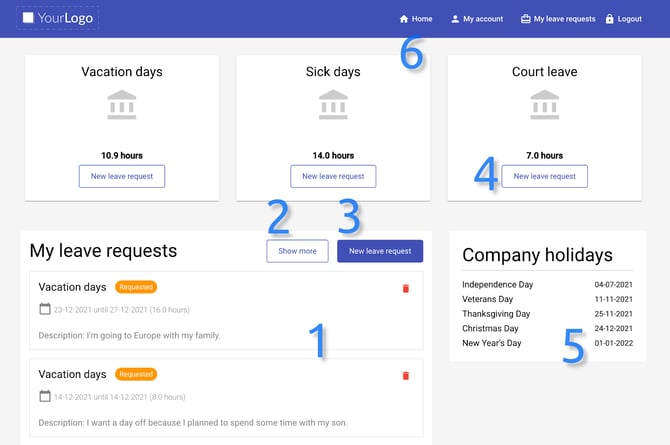
Task: Click the briefcase icon for leave requests
Action: pyautogui.click(x=526, y=19)
